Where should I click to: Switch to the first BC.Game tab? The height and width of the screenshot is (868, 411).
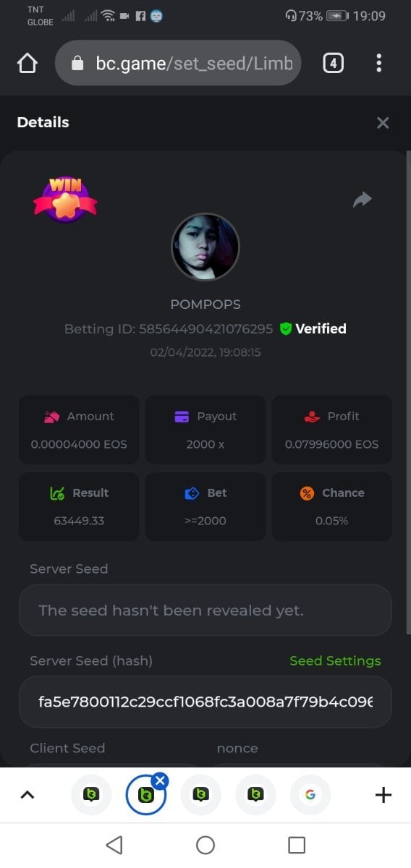(x=91, y=795)
